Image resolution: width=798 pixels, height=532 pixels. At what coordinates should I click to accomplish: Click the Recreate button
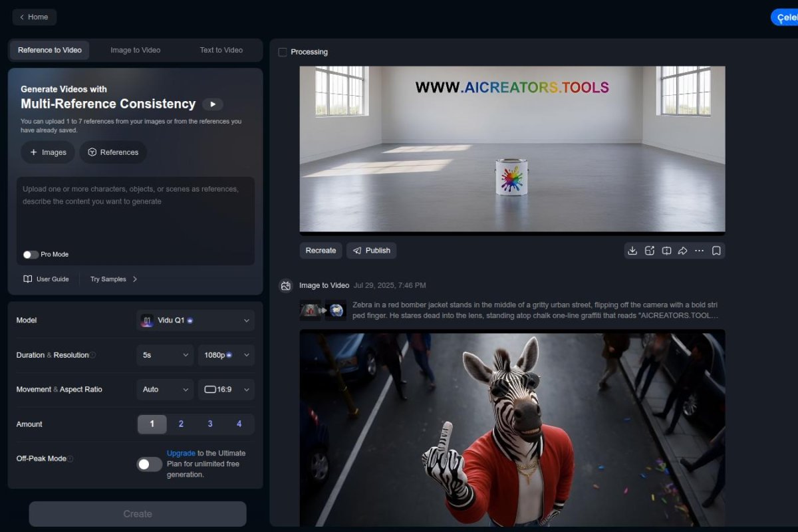tap(321, 251)
